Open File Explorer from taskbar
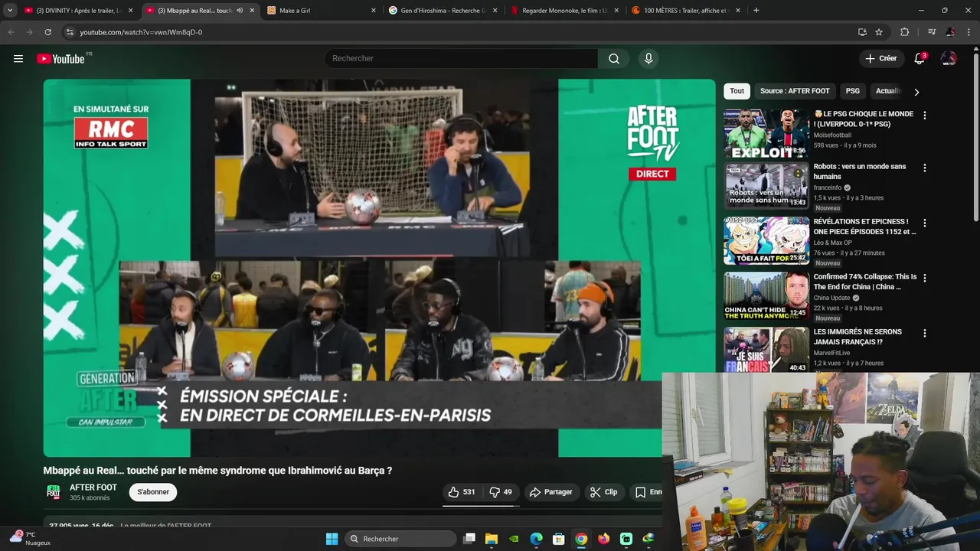Viewport: 980px width, 551px height. 492,539
